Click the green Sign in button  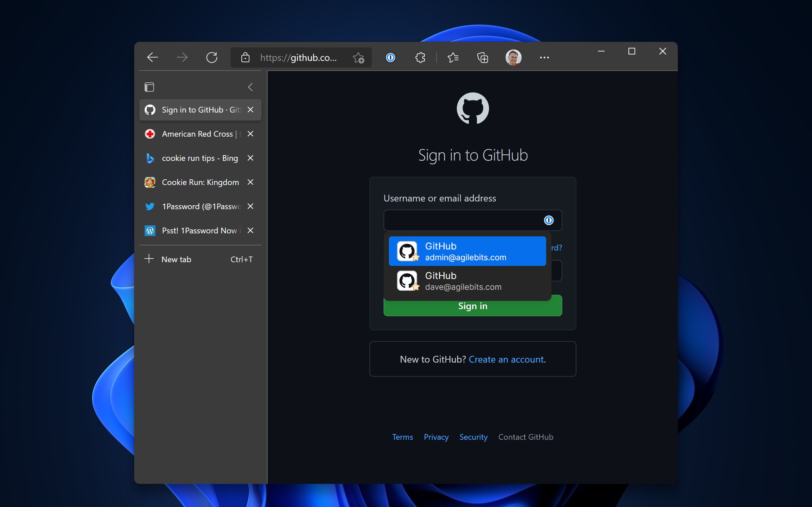tap(472, 305)
